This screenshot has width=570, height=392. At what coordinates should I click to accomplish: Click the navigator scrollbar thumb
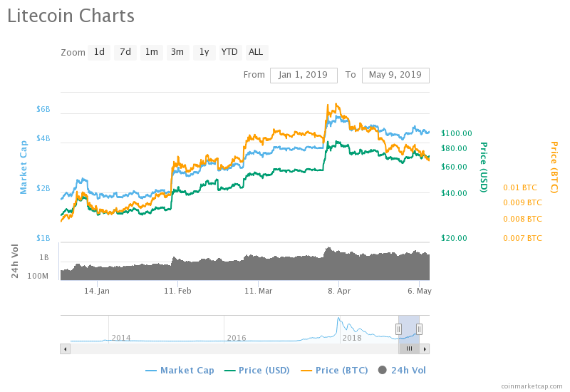(x=409, y=349)
